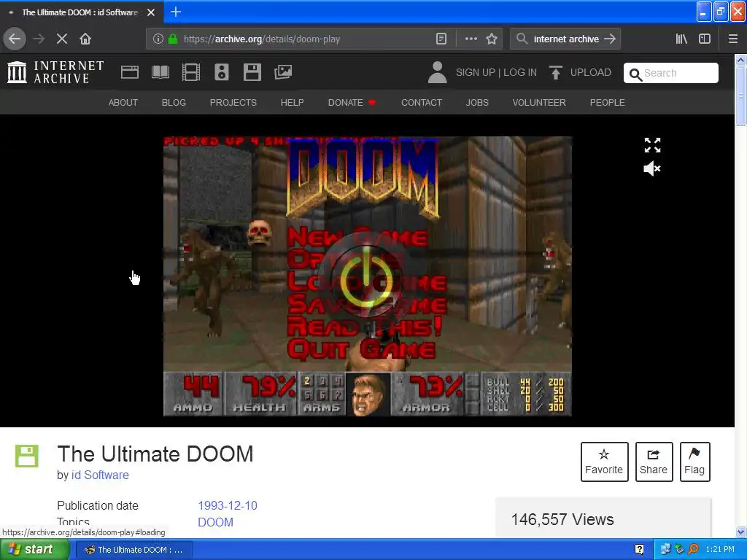The height and width of the screenshot is (560, 747).
Task: Open the Texts book icon
Action: coord(160,72)
